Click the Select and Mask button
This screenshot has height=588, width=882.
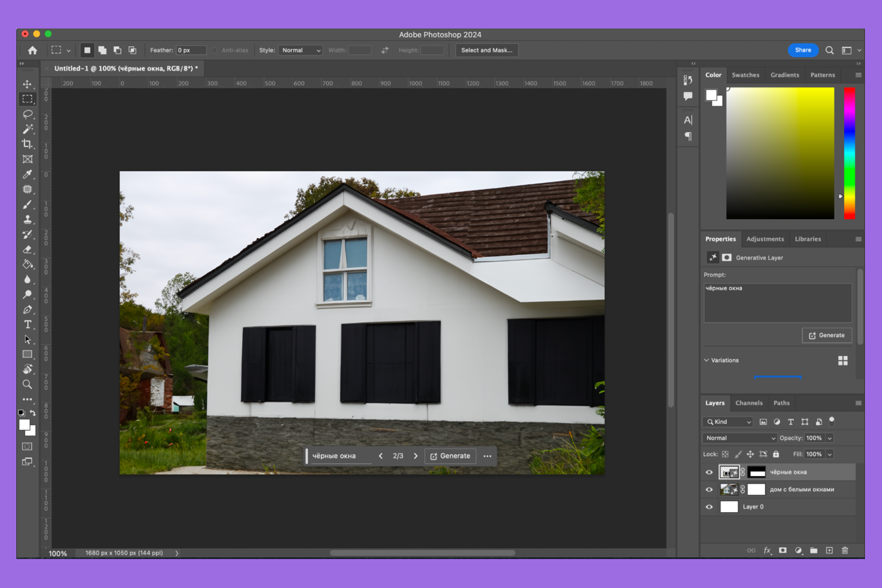click(x=486, y=50)
